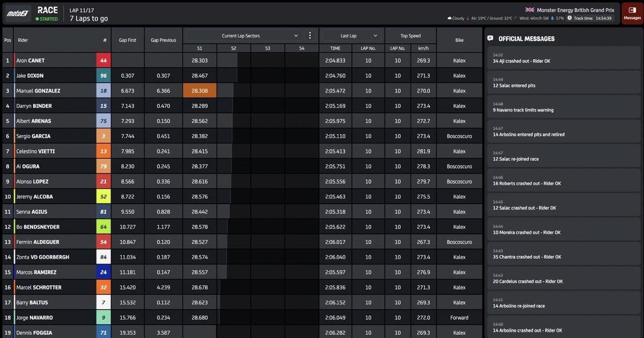This screenshot has width=644, height=338.
Task: Click the Top Speed column header
Action: coord(411,36)
